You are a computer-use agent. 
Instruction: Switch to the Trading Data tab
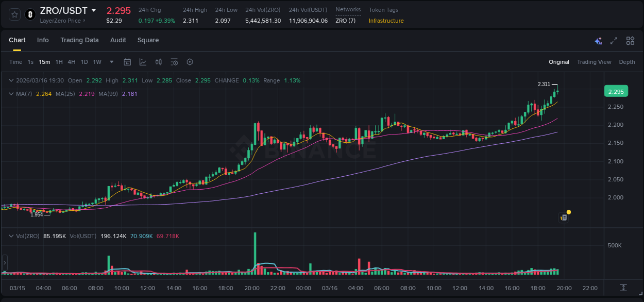(79, 40)
